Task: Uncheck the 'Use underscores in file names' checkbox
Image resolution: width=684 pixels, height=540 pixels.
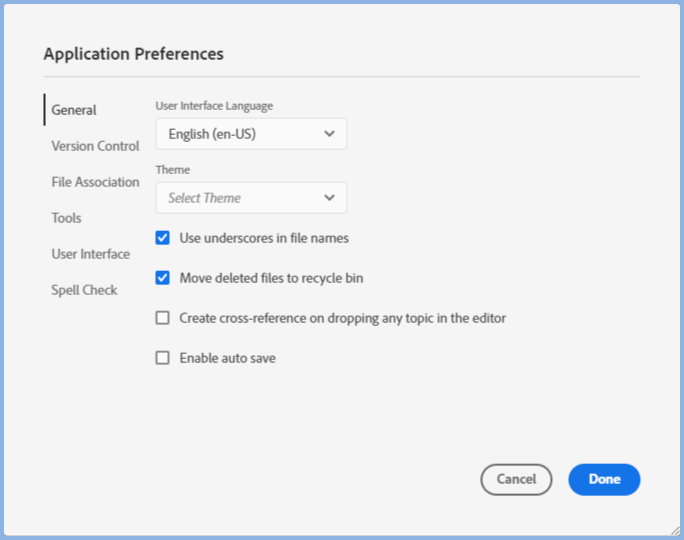Action: click(x=163, y=238)
